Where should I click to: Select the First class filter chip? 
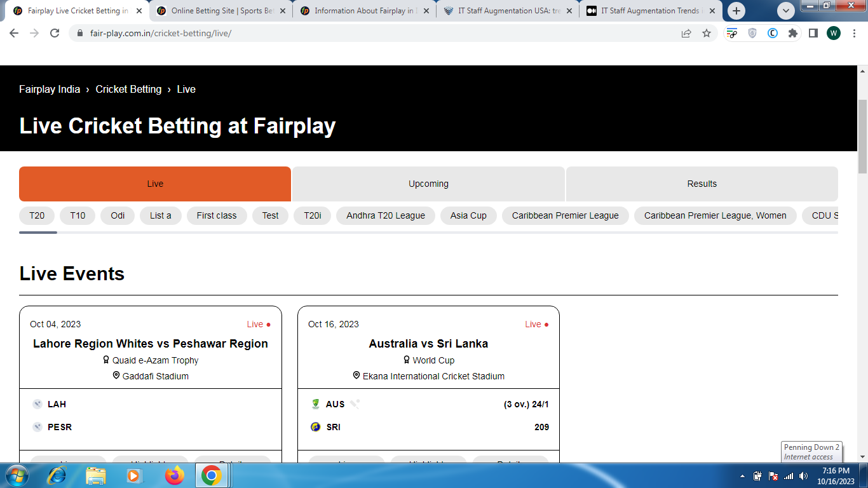(x=217, y=215)
